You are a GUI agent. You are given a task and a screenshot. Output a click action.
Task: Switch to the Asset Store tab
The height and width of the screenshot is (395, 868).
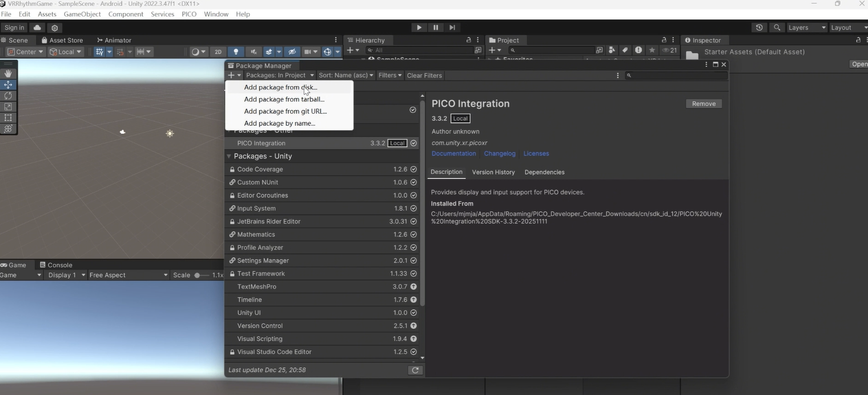pos(62,40)
